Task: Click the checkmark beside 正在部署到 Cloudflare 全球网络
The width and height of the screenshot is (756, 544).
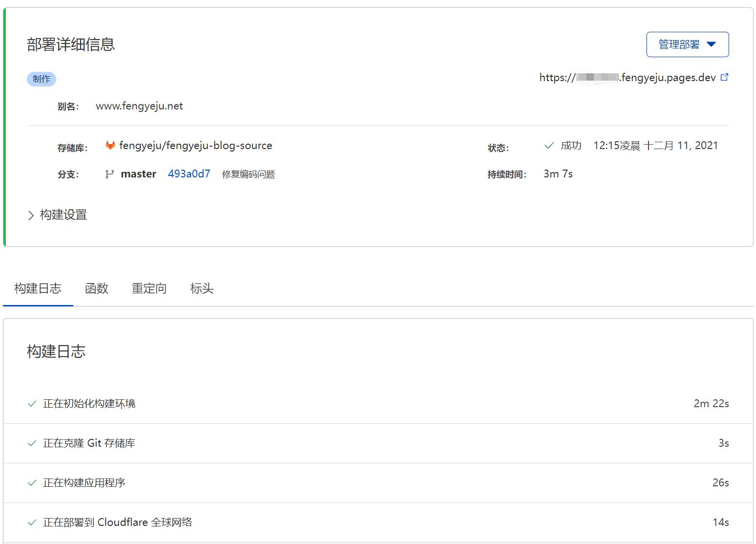Action: click(x=31, y=522)
